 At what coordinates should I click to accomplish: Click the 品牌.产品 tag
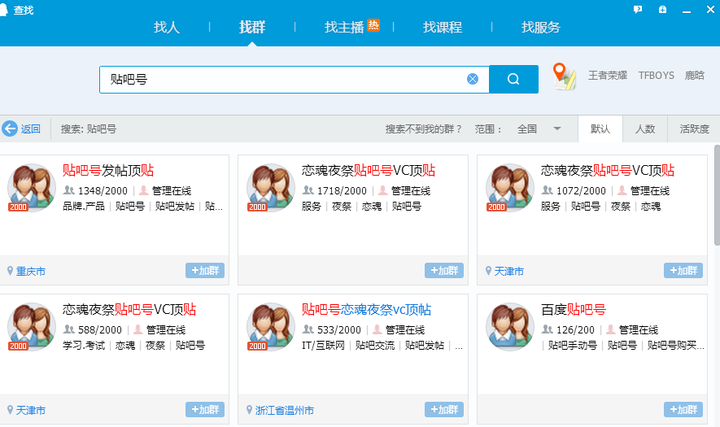(x=84, y=206)
